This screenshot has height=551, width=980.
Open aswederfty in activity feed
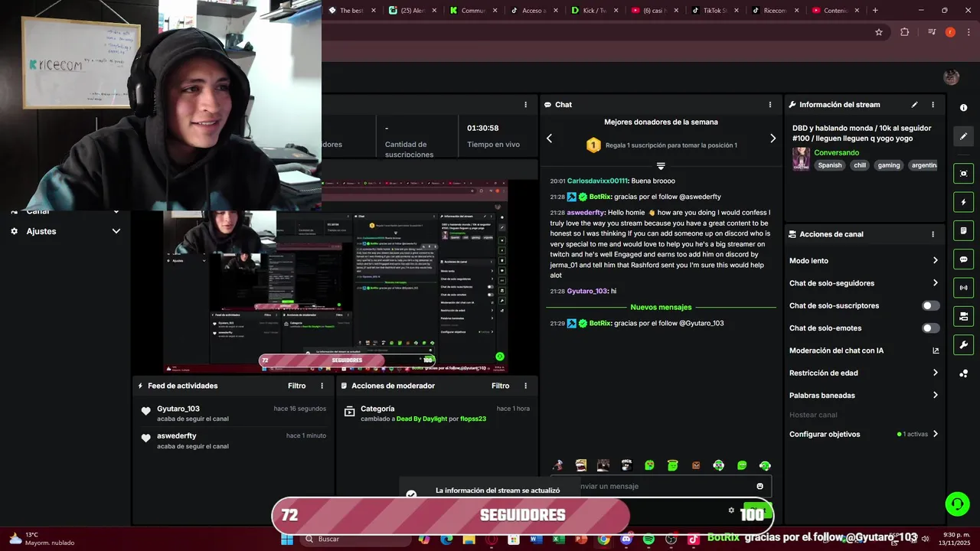click(x=177, y=435)
